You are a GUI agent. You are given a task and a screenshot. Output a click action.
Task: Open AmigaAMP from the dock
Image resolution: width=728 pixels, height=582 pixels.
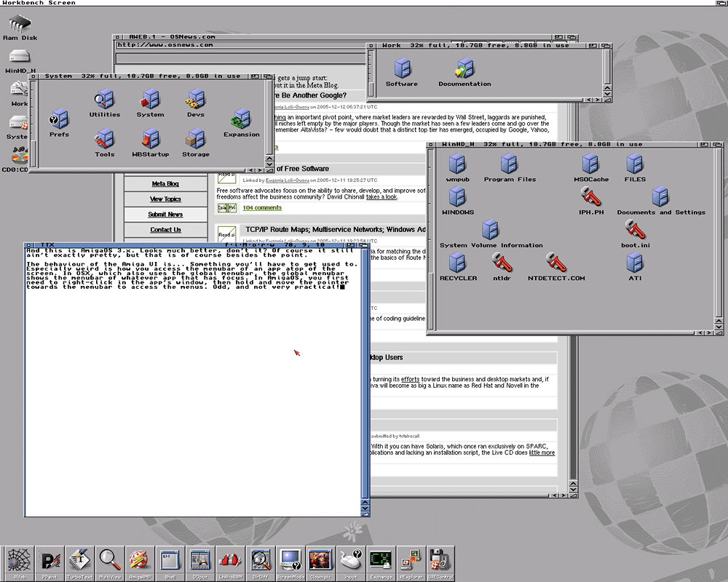pos(139,563)
